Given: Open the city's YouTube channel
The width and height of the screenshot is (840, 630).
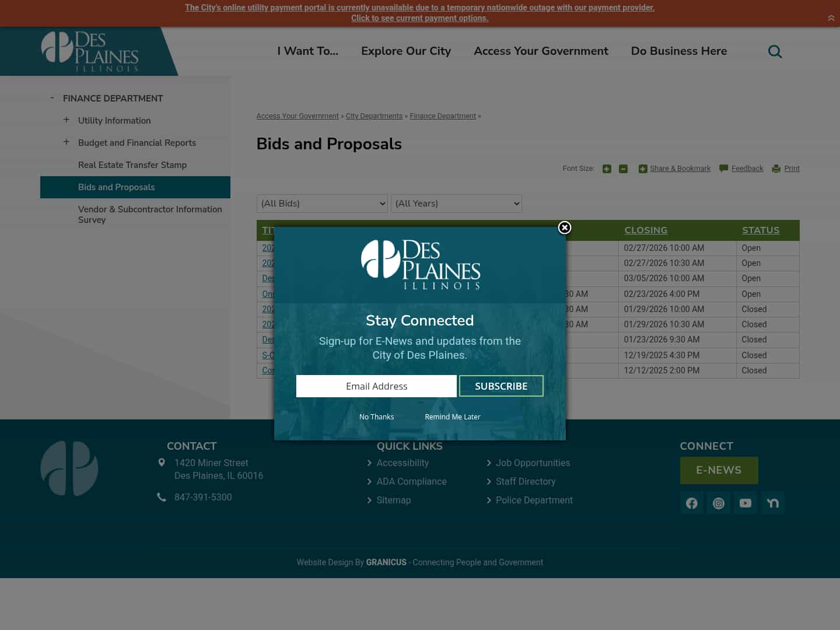Looking at the screenshot, I should 745,503.
